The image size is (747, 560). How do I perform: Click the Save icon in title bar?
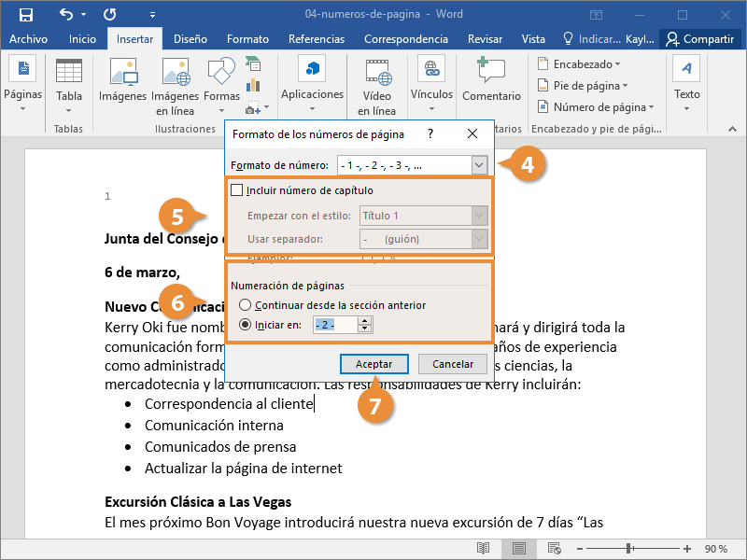point(25,15)
